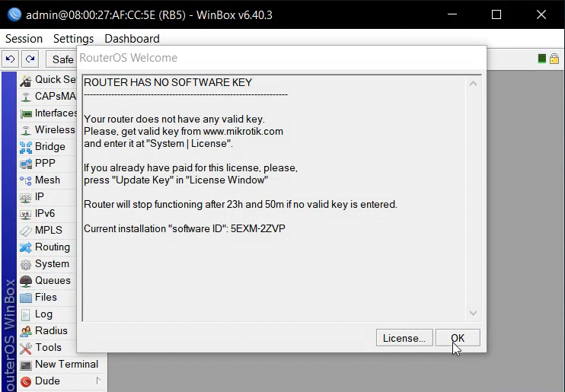Open the Session menu
Viewport: 565px width, 392px height.
(x=24, y=39)
